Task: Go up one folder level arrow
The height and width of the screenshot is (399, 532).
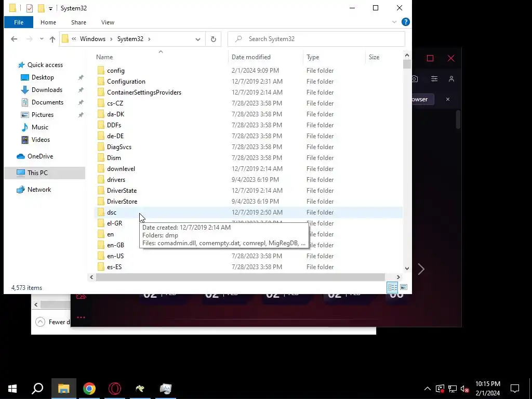Action: click(52, 39)
